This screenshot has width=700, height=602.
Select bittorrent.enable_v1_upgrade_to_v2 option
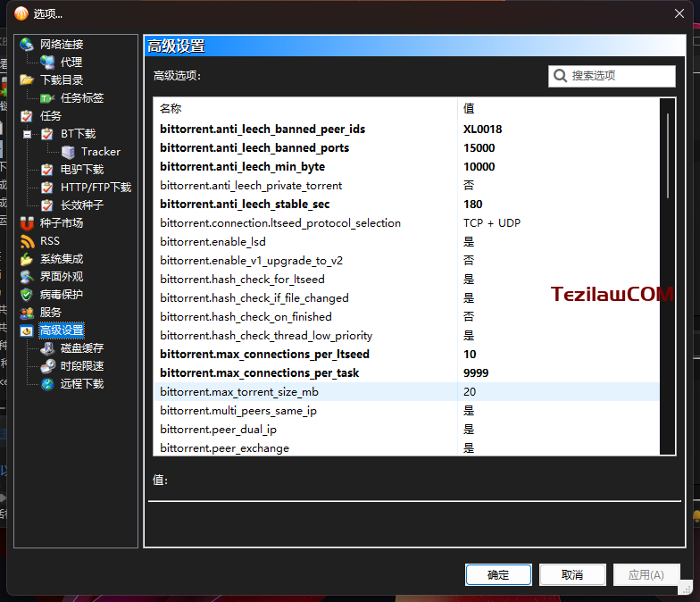click(x=406, y=261)
